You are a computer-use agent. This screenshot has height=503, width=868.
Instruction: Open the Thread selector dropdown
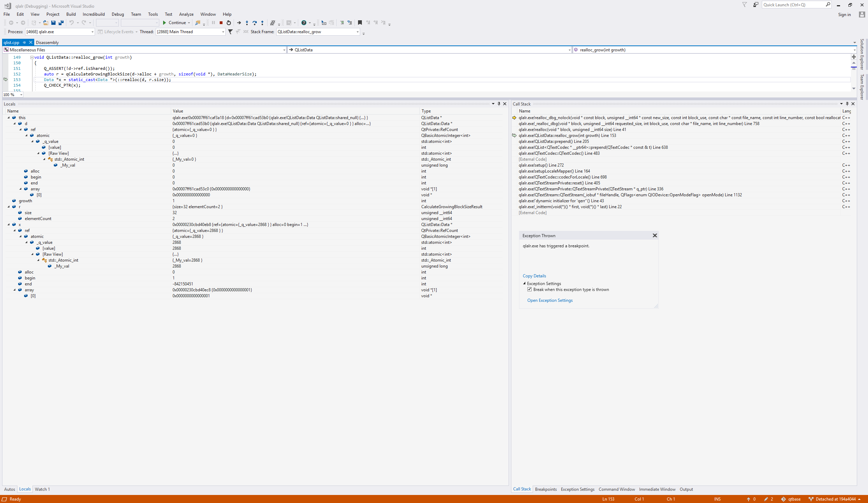tap(223, 32)
